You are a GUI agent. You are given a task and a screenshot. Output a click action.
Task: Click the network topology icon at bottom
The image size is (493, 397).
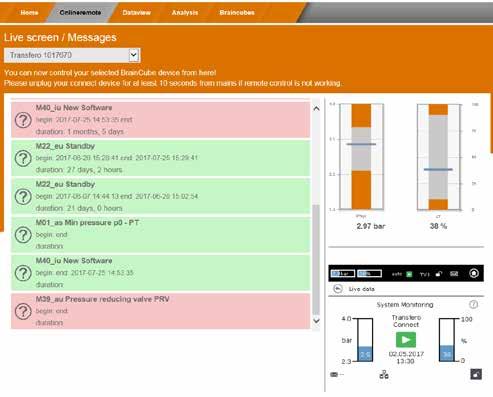[384, 374]
